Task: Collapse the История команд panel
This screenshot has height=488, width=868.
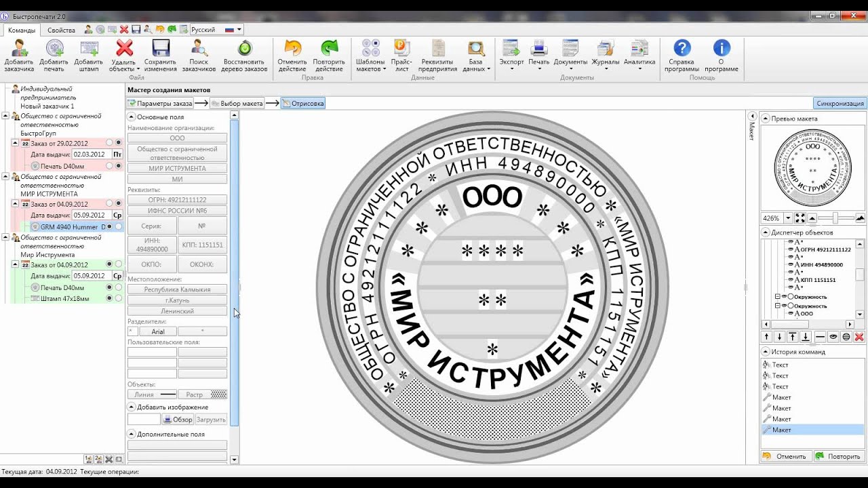Action: click(766, 352)
